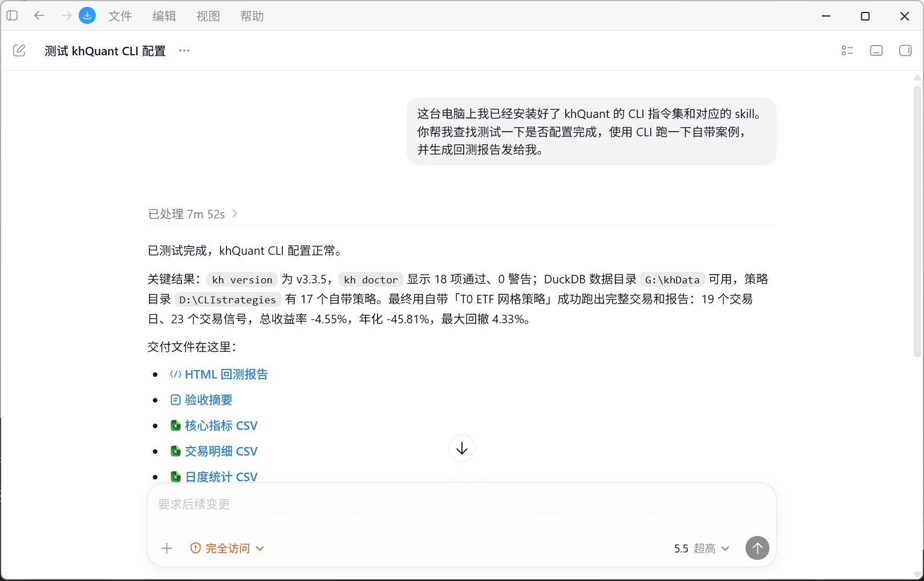This screenshot has height=581, width=924.
Task: Toggle the bottom panel icon
Action: [x=876, y=51]
